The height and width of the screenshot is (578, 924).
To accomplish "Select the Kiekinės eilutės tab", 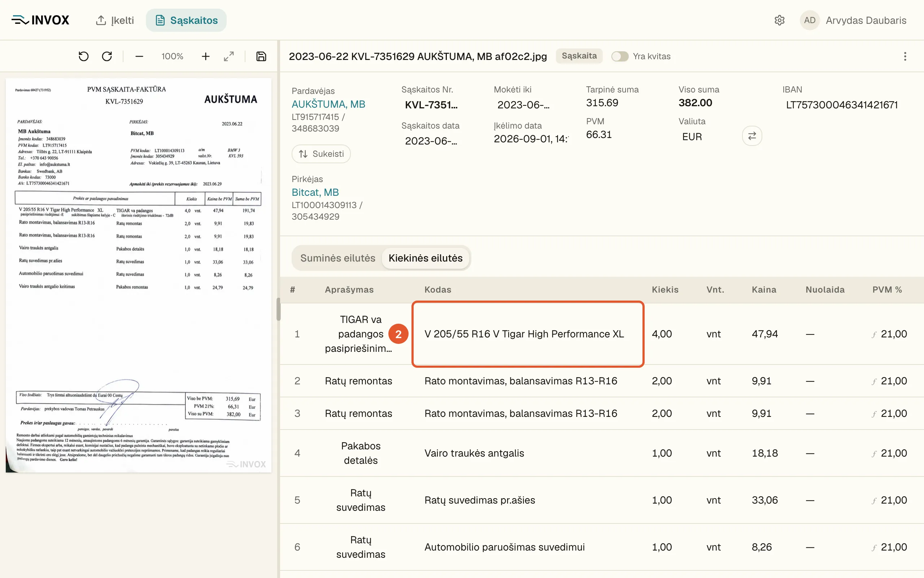I will (x=425, y=258).
